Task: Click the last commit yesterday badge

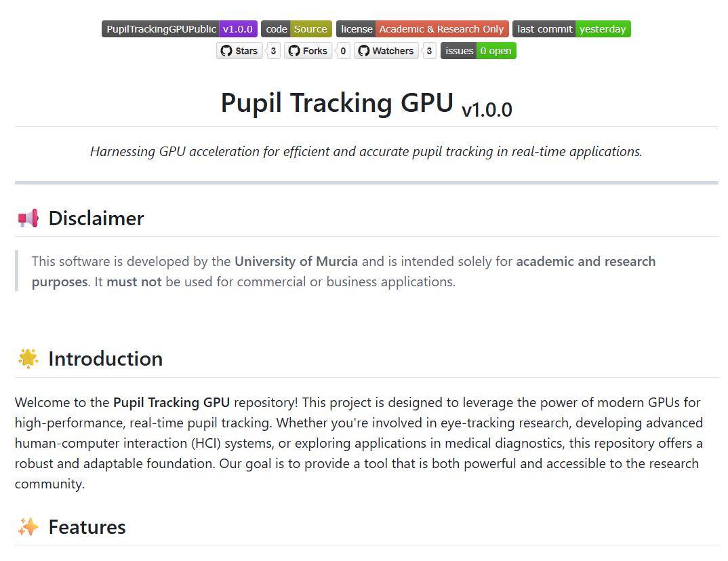Action: coord(571,28)
